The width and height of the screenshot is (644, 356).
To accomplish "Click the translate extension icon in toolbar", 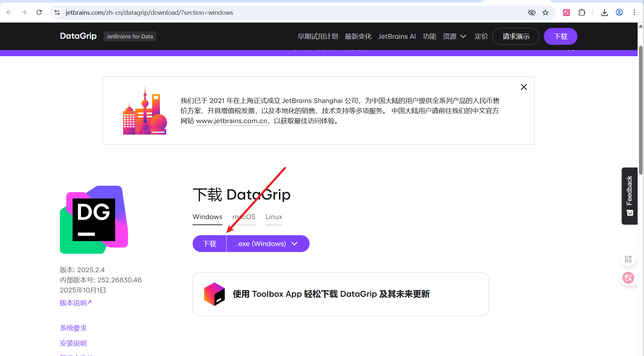I will coord(566,12).
